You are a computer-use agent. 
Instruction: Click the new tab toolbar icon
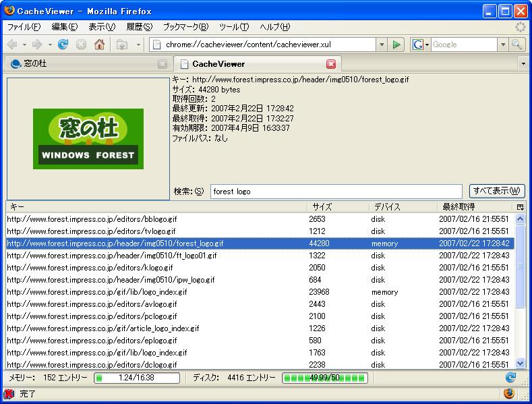(x=122, y=45)
